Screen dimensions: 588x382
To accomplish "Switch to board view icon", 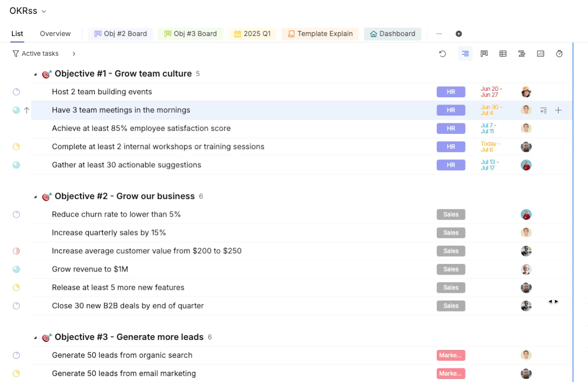I will (484, 54).
